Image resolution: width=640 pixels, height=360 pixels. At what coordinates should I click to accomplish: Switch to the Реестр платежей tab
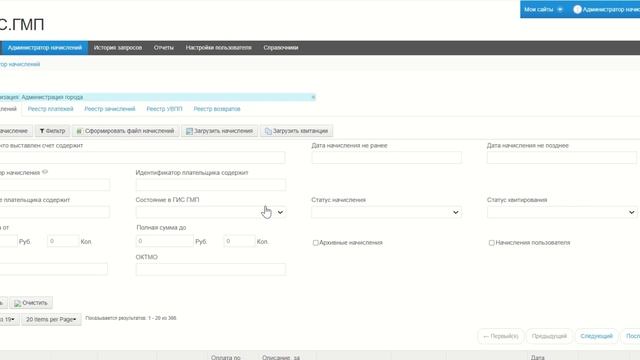51,109
